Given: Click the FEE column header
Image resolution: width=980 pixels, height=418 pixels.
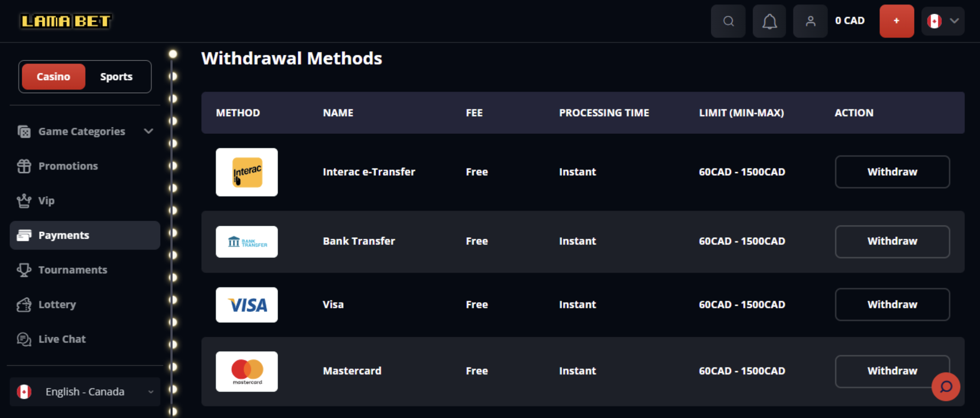Looking at the screenshot, I should 474,113.
